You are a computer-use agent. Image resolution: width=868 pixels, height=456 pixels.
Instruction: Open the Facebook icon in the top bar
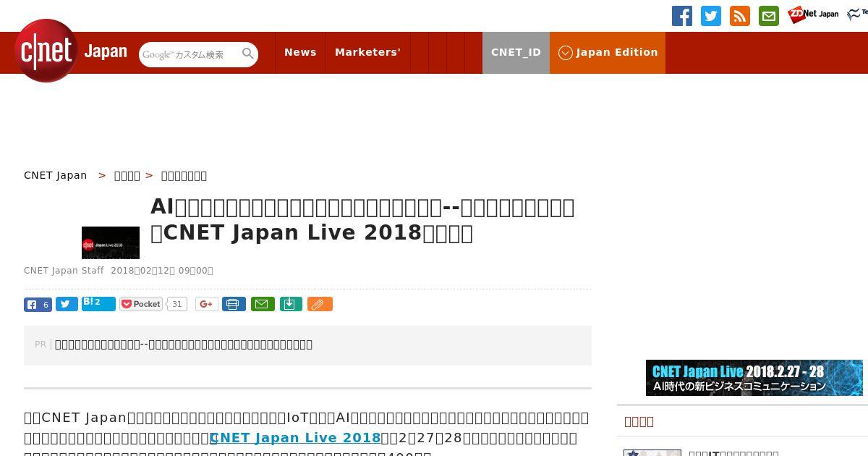coord(682,16)
